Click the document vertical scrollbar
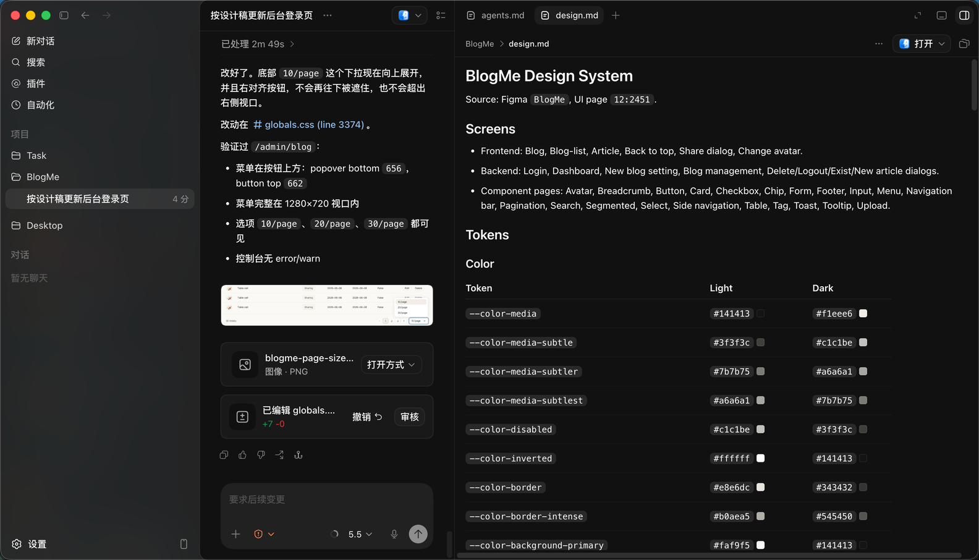The image size is (979, 560). (x=974, y=85)
